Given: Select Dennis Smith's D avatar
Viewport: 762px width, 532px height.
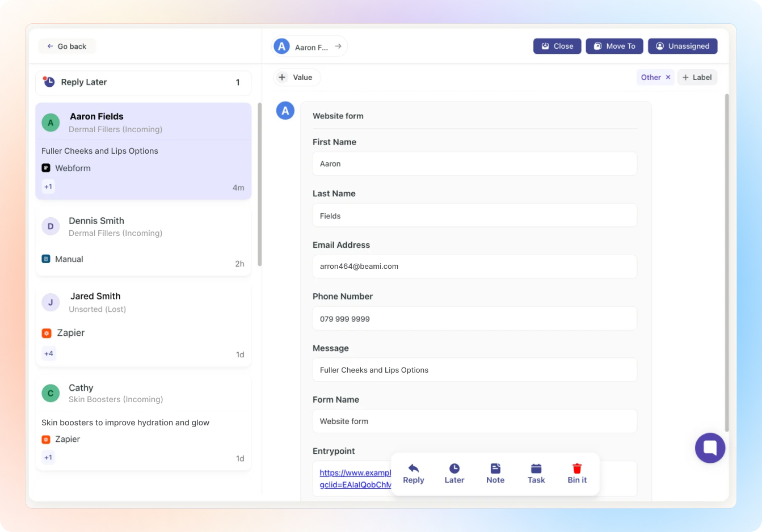Looking at the screenshot, I should click(50, 226).
